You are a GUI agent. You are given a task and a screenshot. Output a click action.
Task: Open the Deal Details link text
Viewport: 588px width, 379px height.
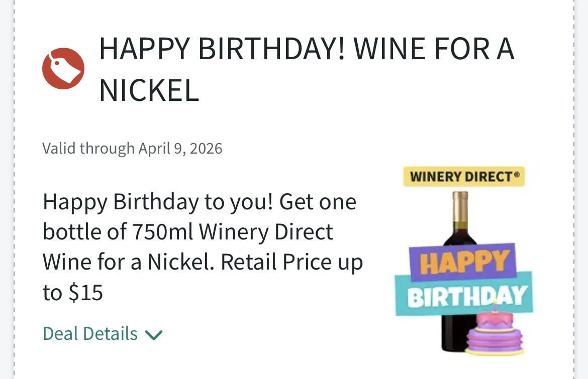(90, 334)
